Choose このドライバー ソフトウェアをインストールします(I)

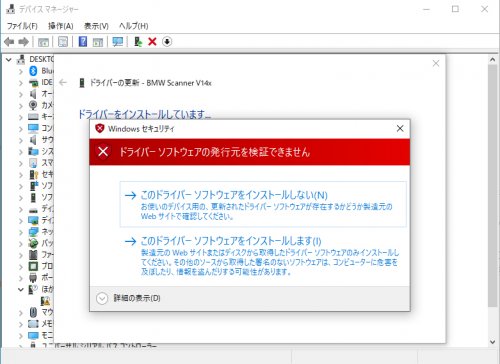pos(263,256)
